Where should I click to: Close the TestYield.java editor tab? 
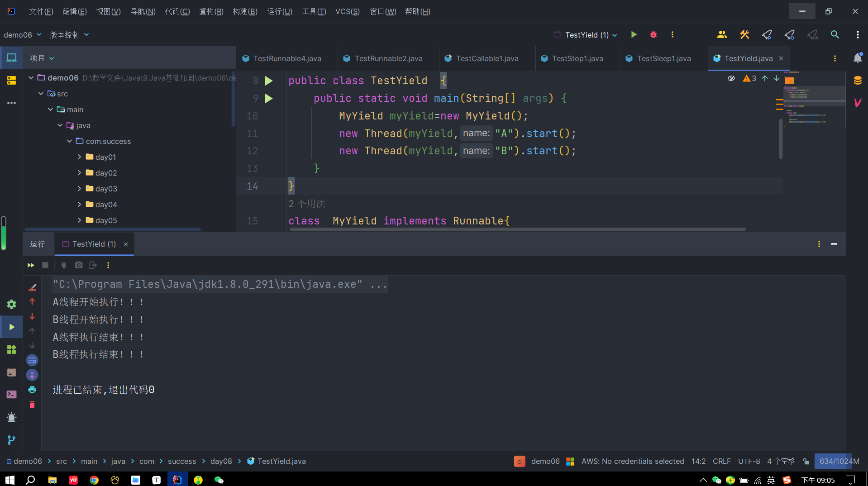(781, 58)
